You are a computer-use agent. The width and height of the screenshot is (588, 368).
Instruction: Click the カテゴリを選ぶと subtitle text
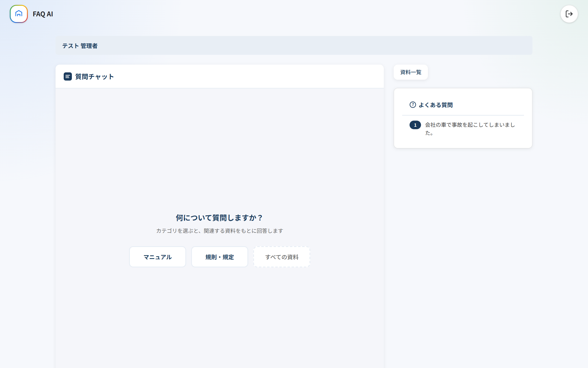coord(220,231)
